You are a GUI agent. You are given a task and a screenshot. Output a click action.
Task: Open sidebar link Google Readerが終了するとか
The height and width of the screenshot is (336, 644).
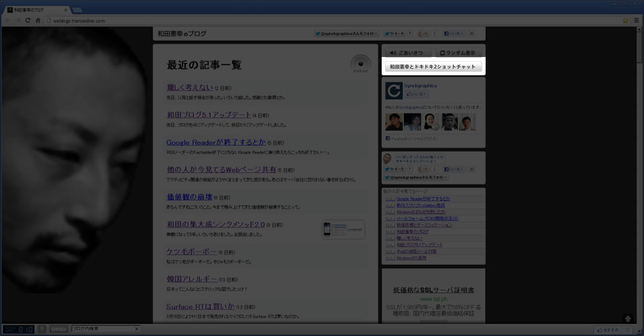[x=423, y=199]
